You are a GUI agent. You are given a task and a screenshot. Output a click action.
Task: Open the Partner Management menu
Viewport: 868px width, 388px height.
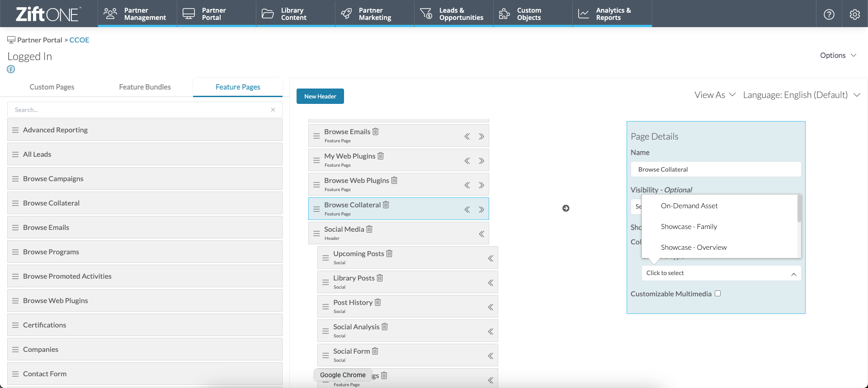pos(137,14)
